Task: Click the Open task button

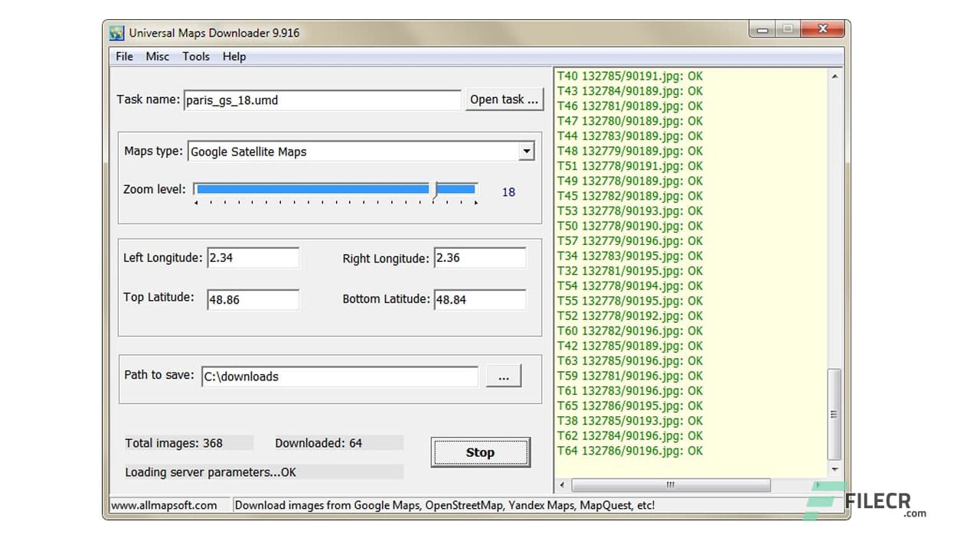Action: coord(504,99)
